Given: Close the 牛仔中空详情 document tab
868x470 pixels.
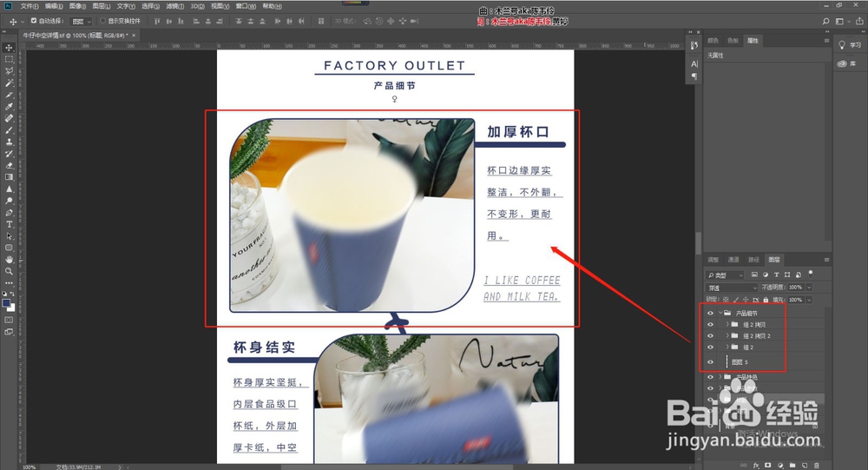Looking at the screenshot, I should tap(134, 36).
